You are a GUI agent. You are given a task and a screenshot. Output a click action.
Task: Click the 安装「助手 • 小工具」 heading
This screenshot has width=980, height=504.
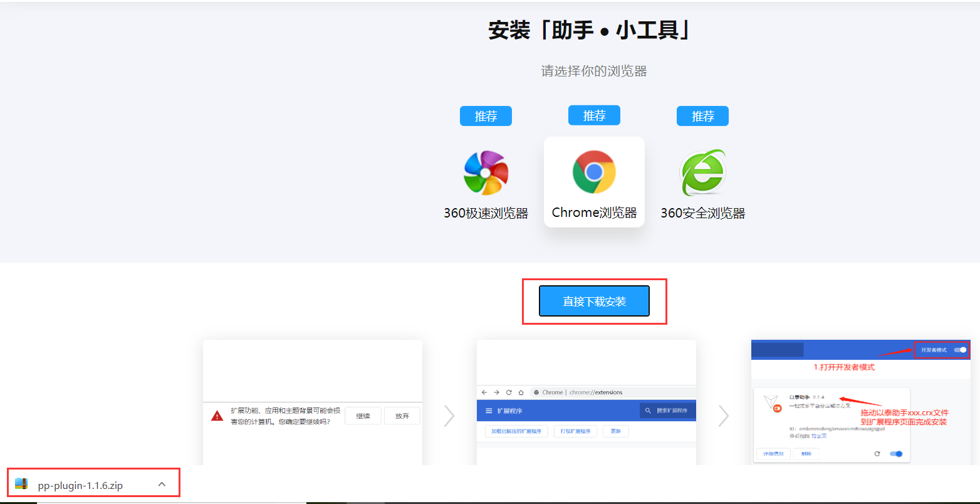(590, 30)
